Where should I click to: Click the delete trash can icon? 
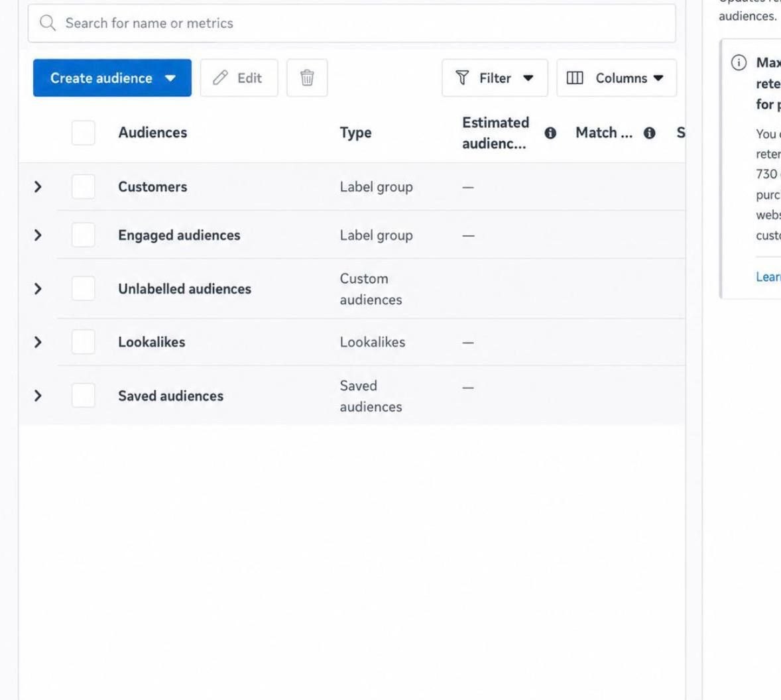click(x=307, y=78)
